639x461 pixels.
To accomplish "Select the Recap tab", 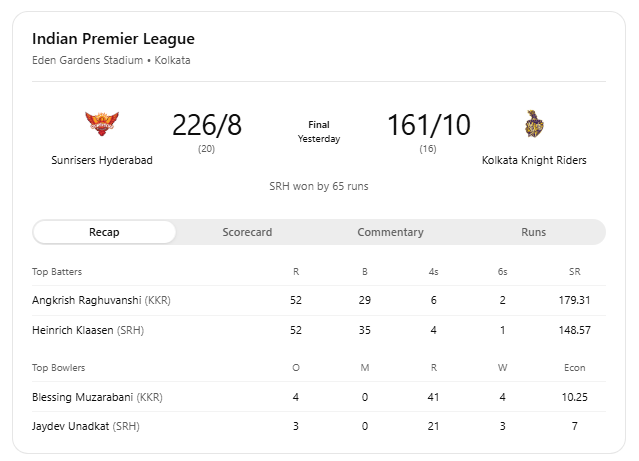I will [104, 232].
